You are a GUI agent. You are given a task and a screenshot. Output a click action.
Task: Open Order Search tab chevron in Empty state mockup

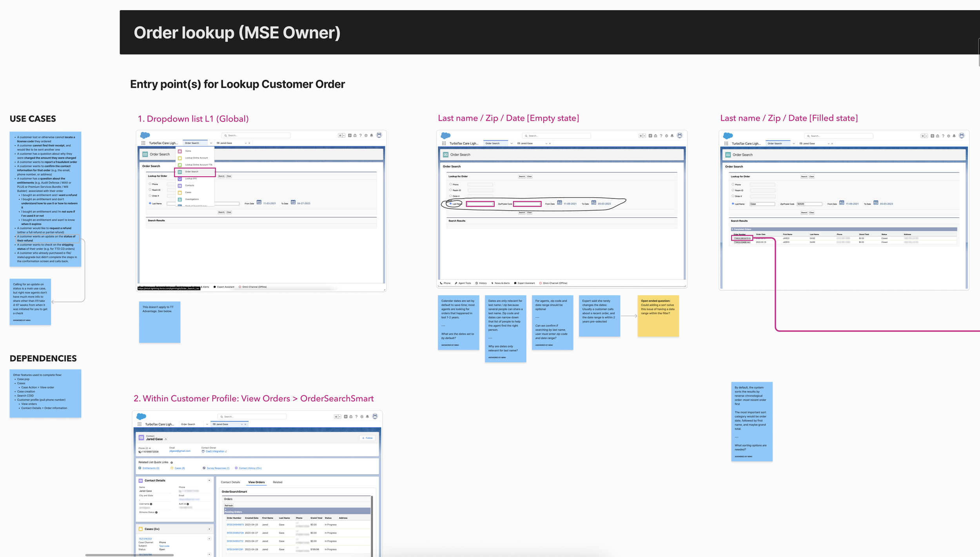(512, 144)
